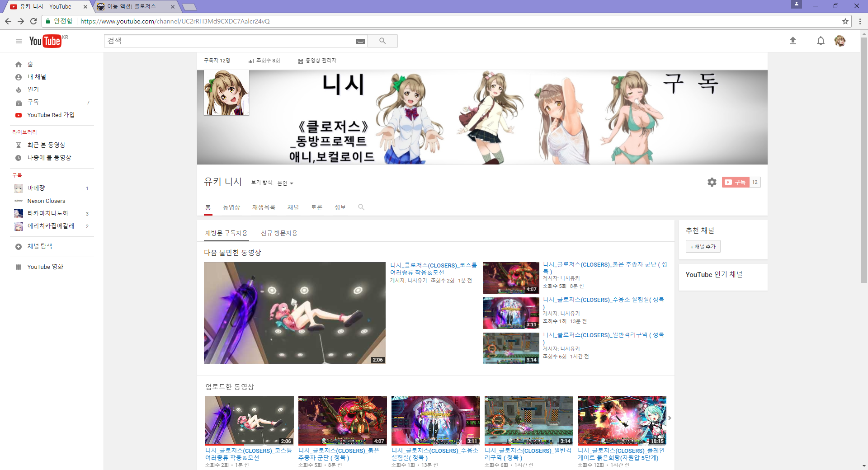Select the 재생목록 channel tab

click(264, 207)
